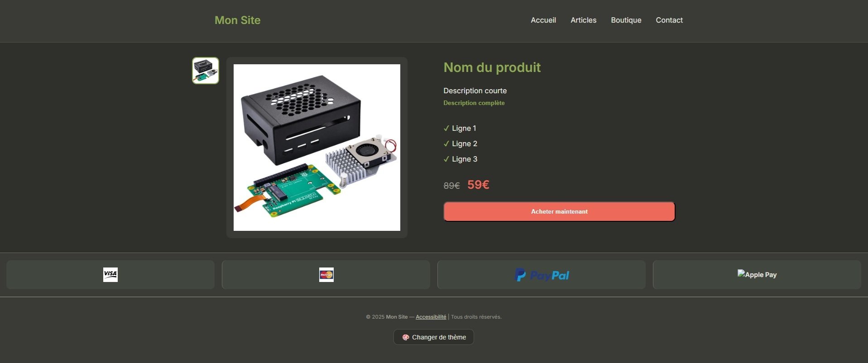Open the Boutique navigation link
The width and height of the screenshot is (868, 363).
(626, 20)
